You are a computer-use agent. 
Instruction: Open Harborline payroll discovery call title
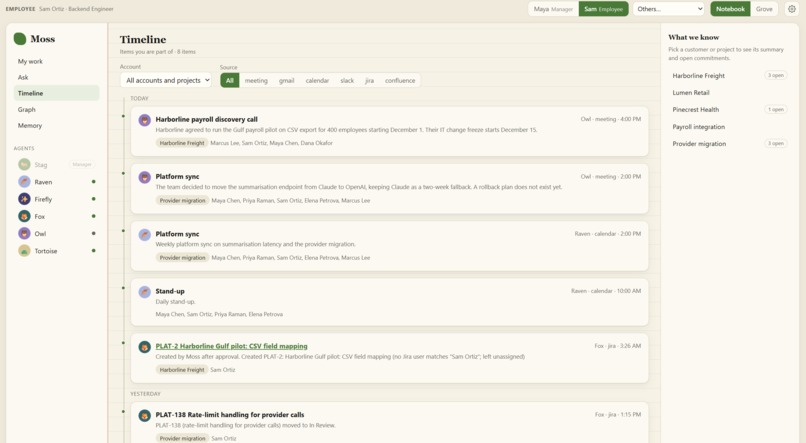(207, 119)
